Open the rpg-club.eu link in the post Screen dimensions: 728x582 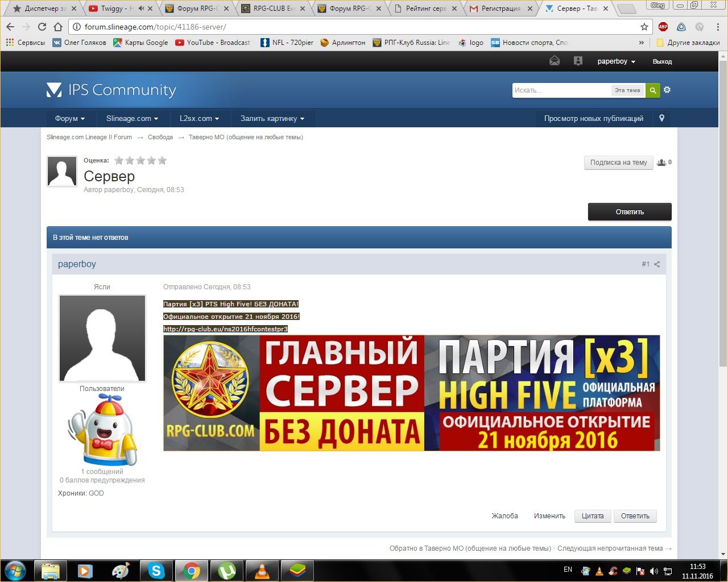tap(225, 329)
